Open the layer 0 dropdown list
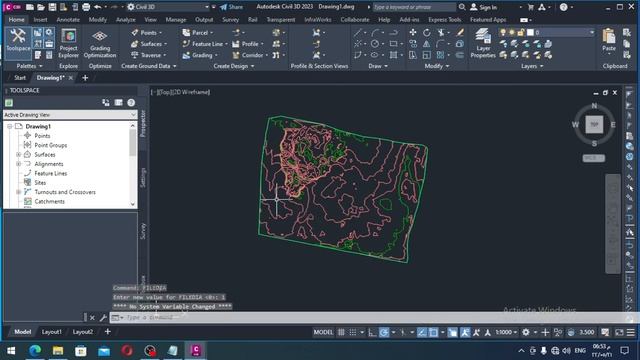Viewport: 640px width, 360px height. (x=591, y=32)
